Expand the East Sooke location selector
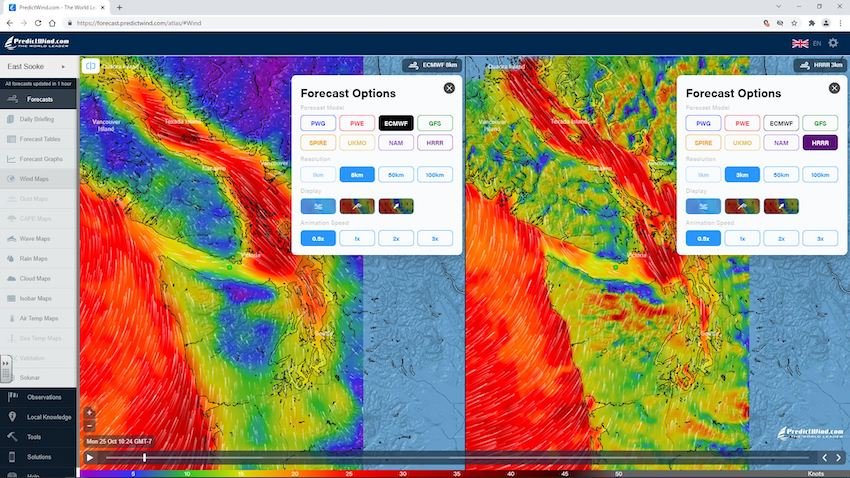850x478 pixels. [38, 66]
